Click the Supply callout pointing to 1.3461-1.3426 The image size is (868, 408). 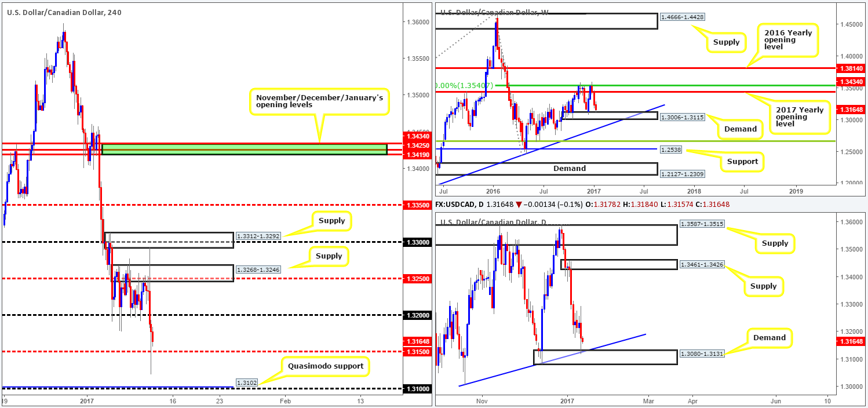point(763,286)
